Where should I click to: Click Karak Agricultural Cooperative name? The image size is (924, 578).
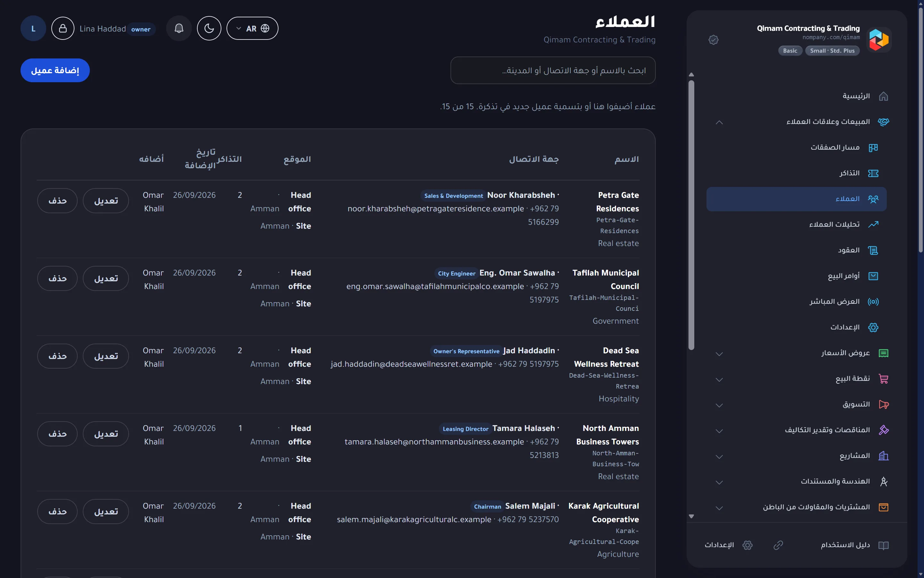coord(603,512)
